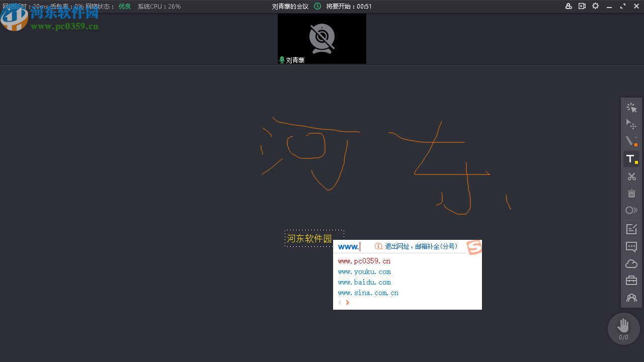The width and height of the screenshot is (644, 362).
Task: Select the move selection tool
Action: click(631, 124)
